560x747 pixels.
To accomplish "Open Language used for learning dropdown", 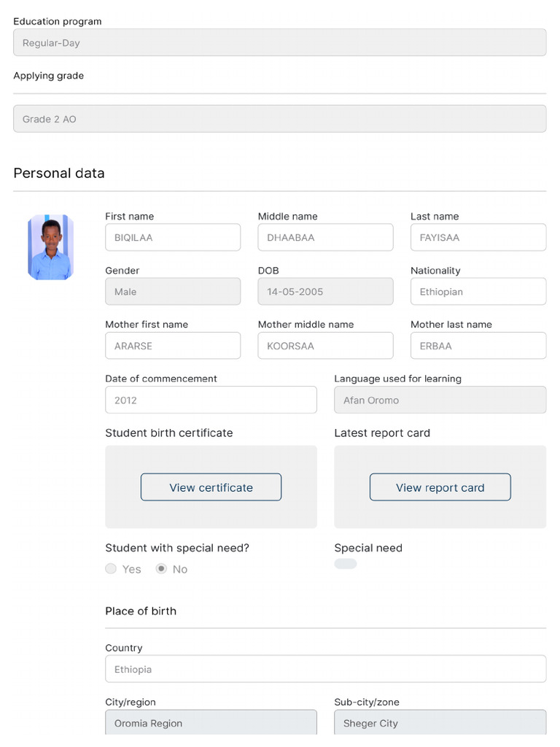I will click(x=440, y=400).
